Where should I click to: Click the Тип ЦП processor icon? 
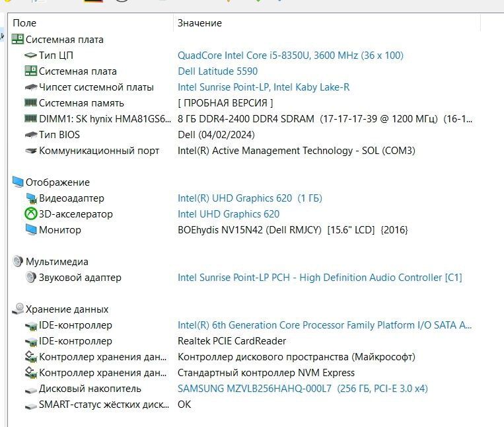tap(31, 56)
